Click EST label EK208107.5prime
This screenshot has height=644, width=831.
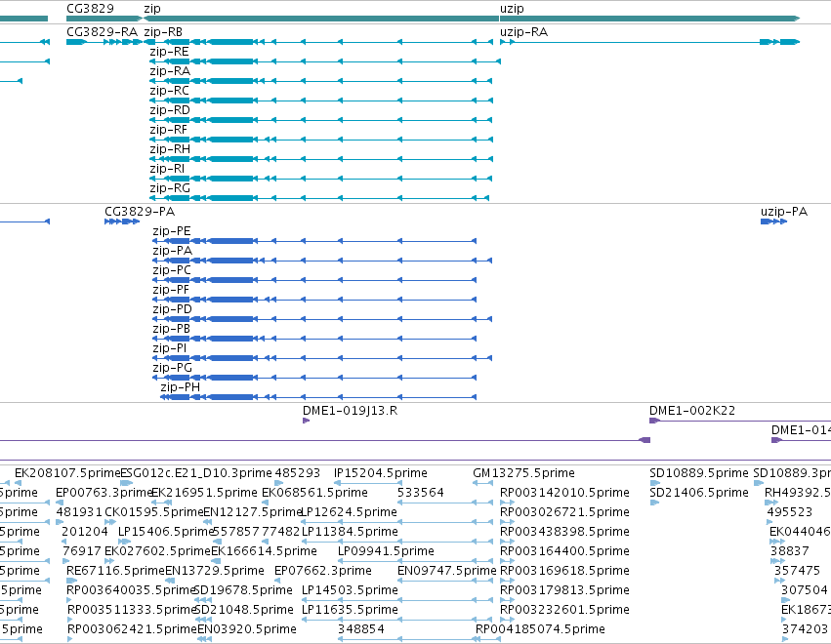click(x=67, y=473)
